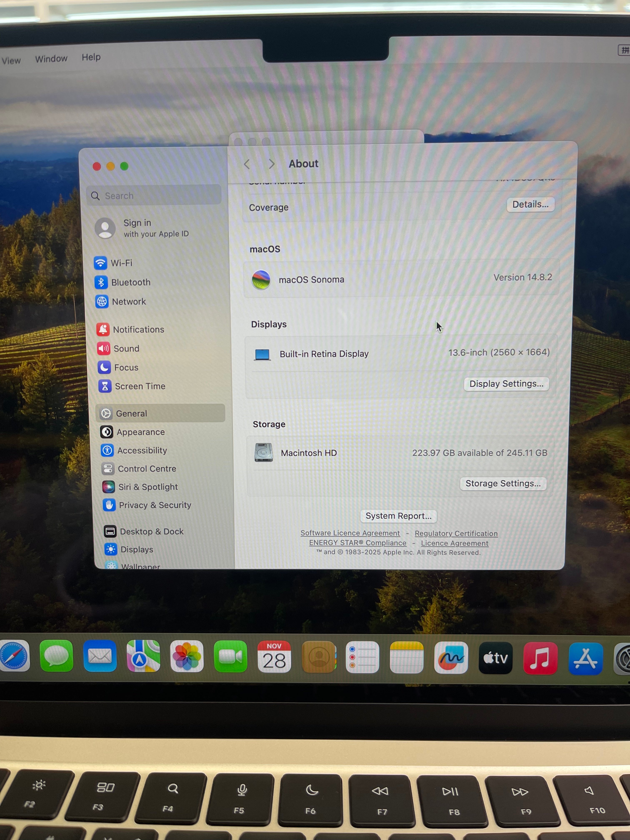Click the Search field in sidebar
Image resolution: width=630 pixels, height=840 pixels.
tap(154, 195)
